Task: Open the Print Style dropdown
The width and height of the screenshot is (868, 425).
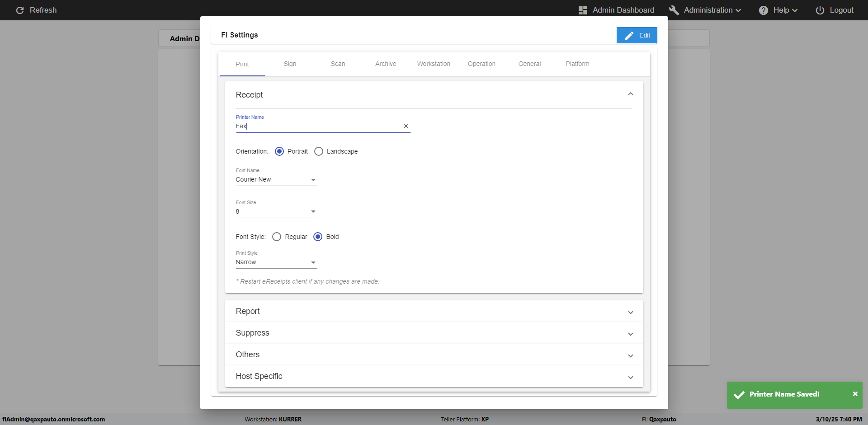Action: (x=276, y=262)
